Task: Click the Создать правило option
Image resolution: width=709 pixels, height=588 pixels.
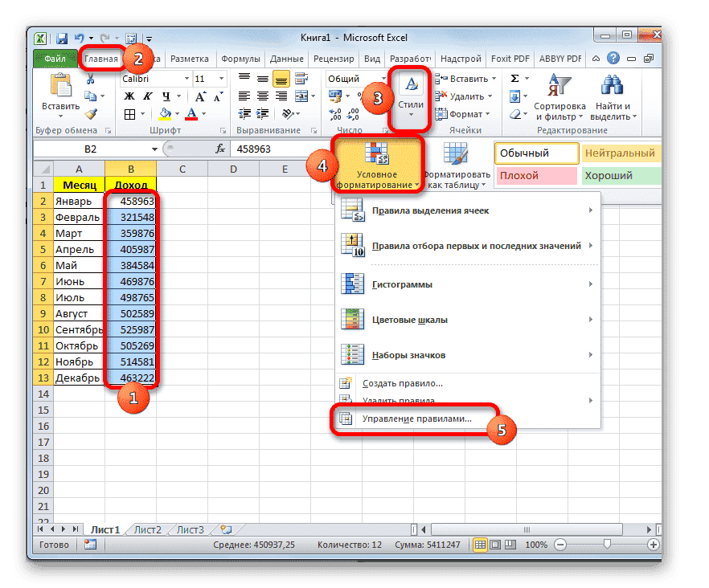Action: pos(400,383)
